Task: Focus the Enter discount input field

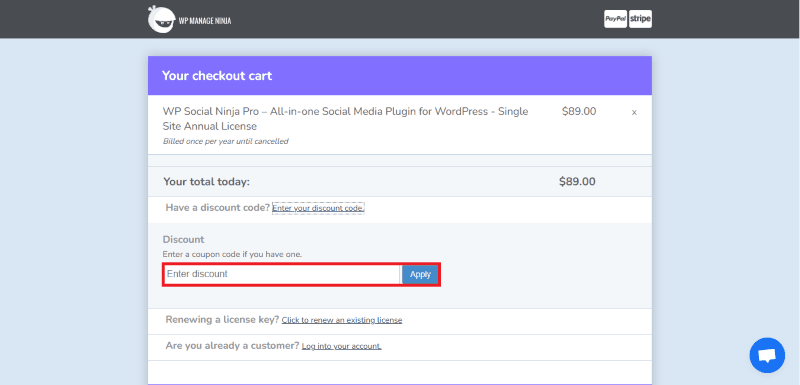Action: click(x=282, y=274)
